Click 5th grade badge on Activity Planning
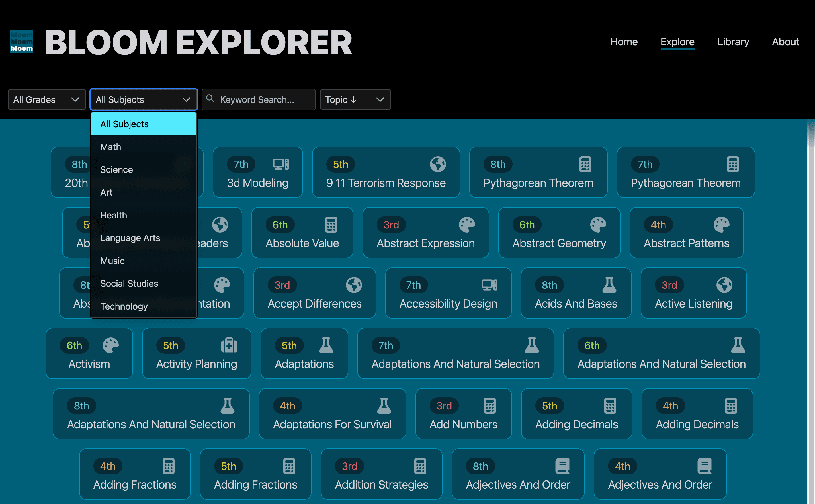 click(171, 345)
